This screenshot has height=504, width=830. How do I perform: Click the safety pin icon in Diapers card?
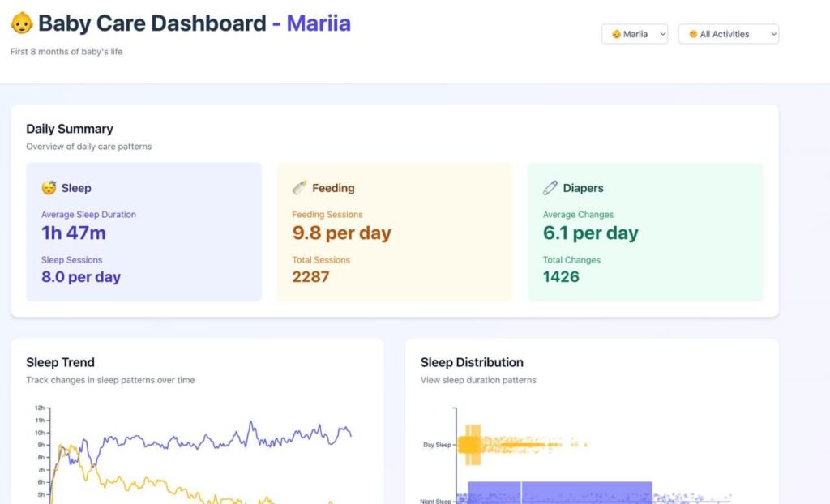click(550, 188)
